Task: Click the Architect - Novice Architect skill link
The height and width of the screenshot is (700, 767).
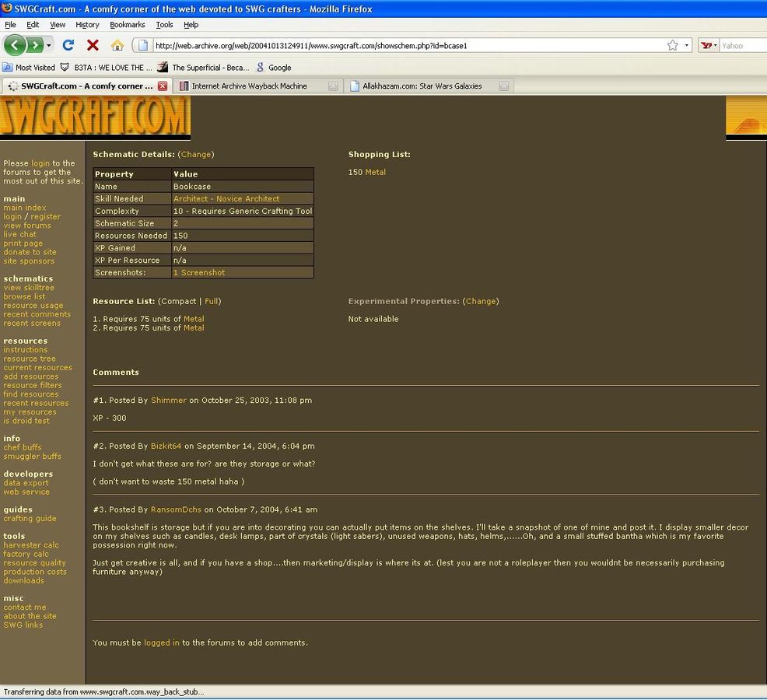Action: (x=226, y=199)
